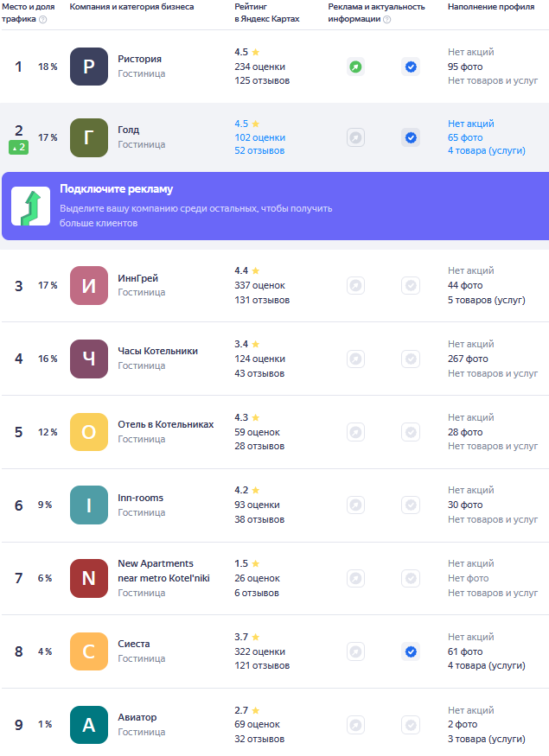
Task: Click advertising icon in Inn-rooms row
Action: [x=355, y=505]
